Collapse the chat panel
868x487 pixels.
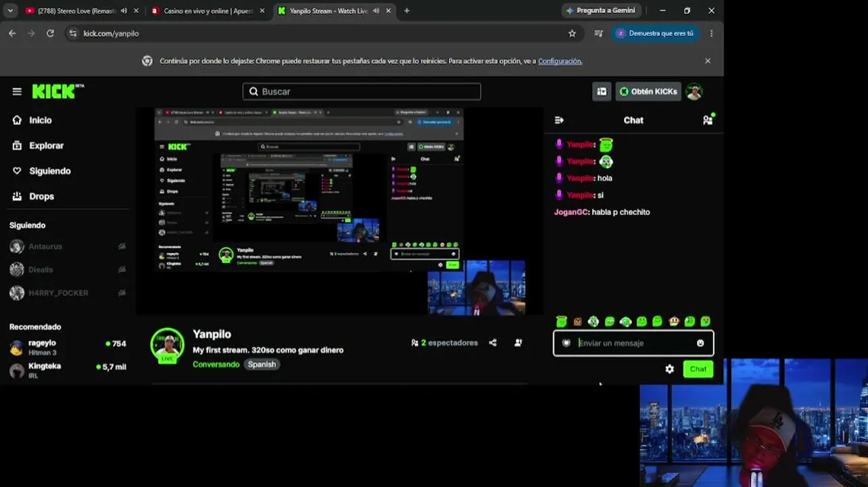[559, 120]
